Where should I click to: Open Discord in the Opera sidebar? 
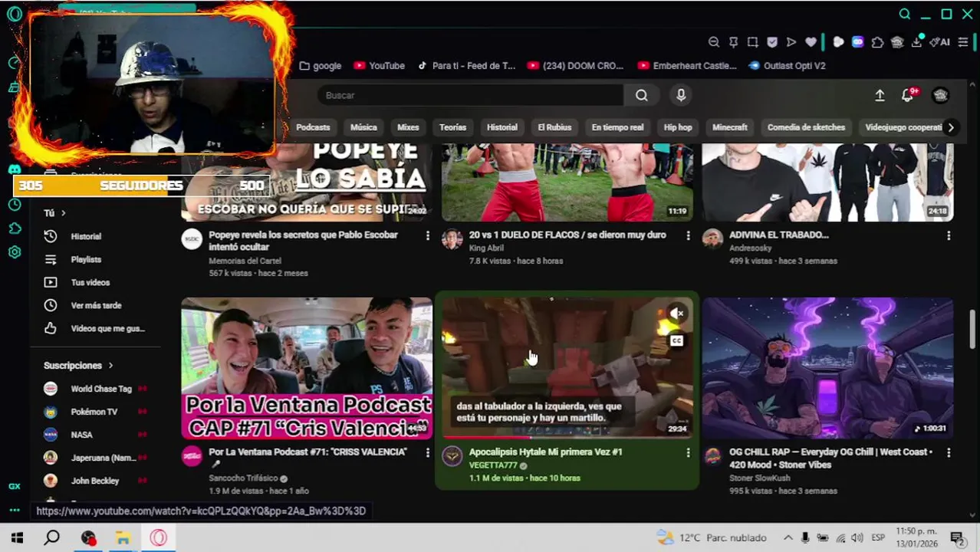14,169
